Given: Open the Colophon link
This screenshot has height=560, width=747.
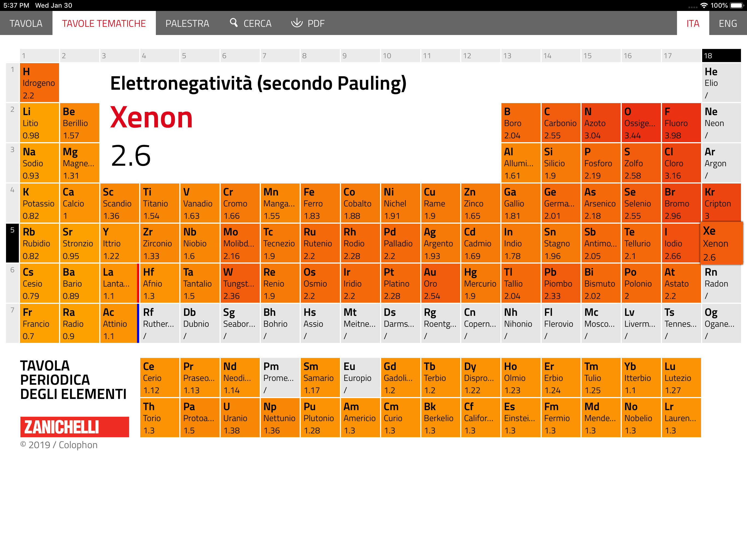Looking at the screenshot, I should pos(78,445).
